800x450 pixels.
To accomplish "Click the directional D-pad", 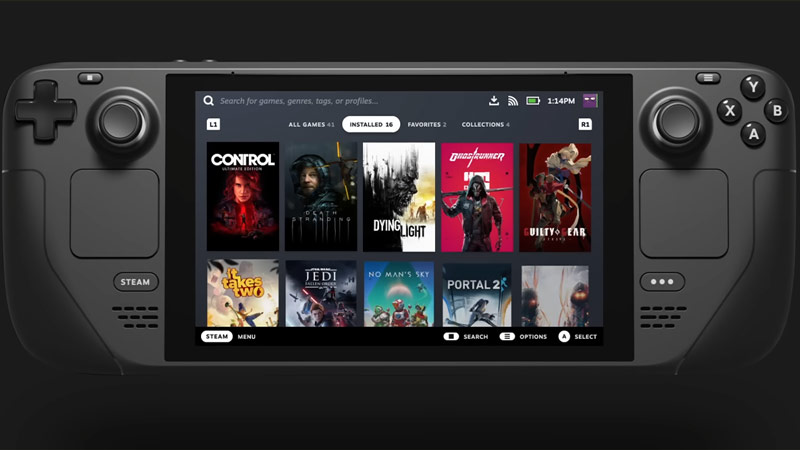I will [45, 111].
